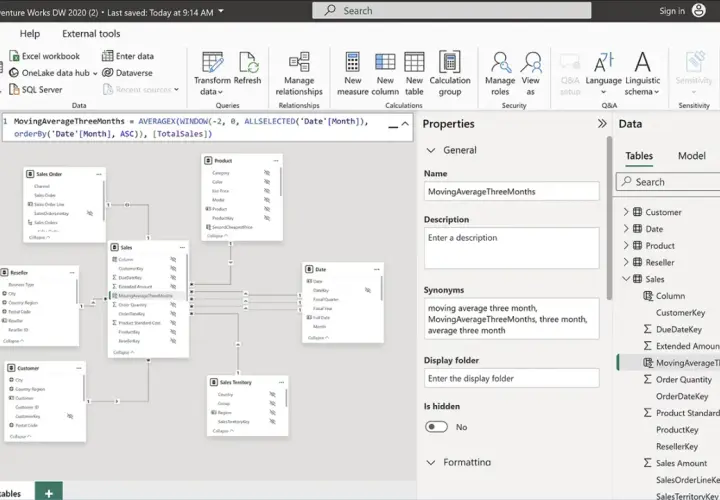Open the Enter data dialog
This screenshot has height=500, width=720.
pyautogui.click(x=128, y=56)
